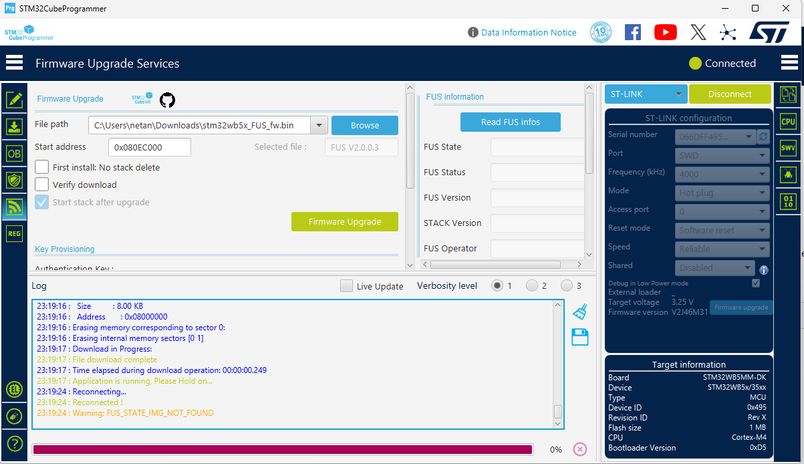Viewport: 804px width, 464px height.
Task: Click the 10 years anniversary badge
Action: point(600,32)
